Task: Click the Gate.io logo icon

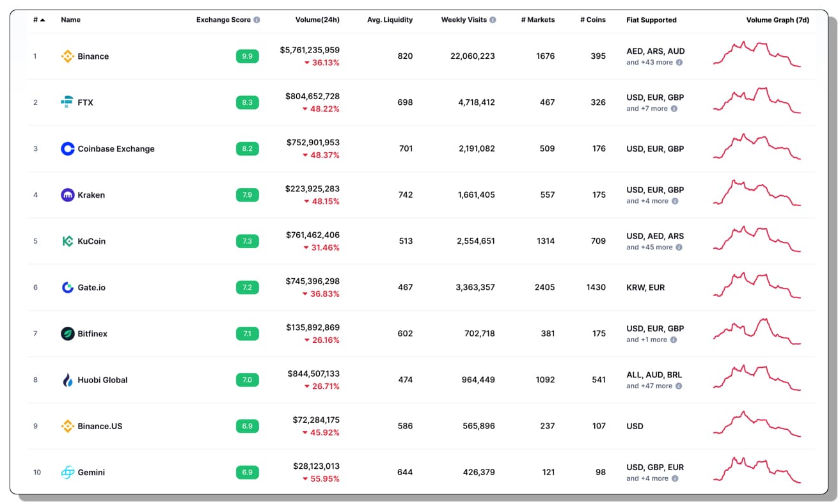Action: [x=67, y=287]
